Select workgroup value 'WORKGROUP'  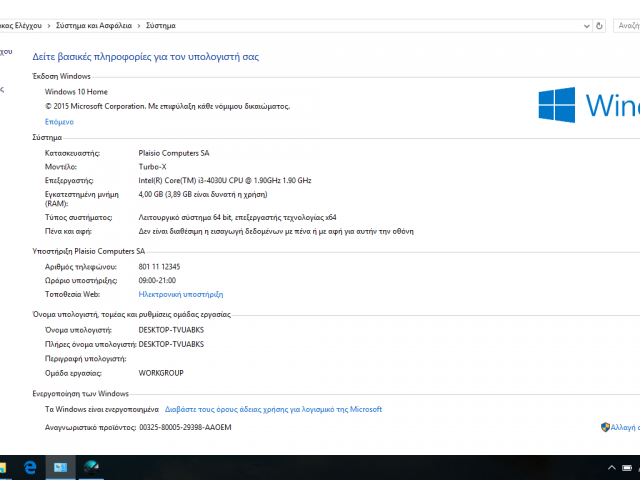coord(161,373)
